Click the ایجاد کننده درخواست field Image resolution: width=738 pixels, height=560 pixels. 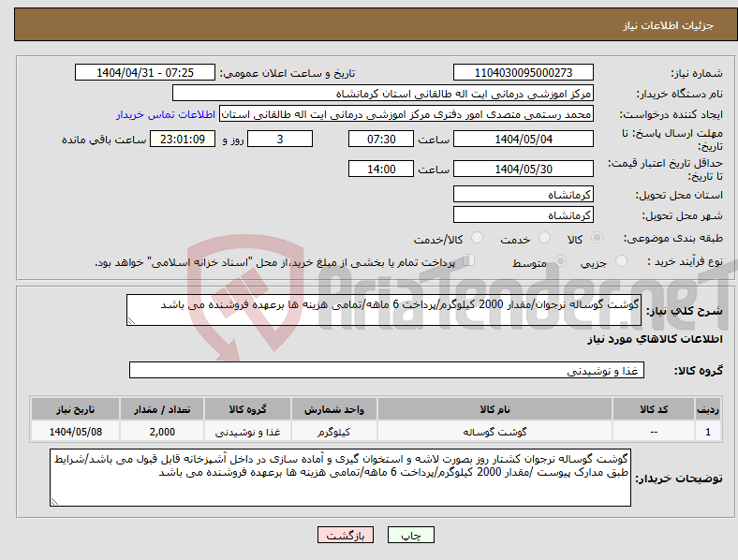[406, 114]
